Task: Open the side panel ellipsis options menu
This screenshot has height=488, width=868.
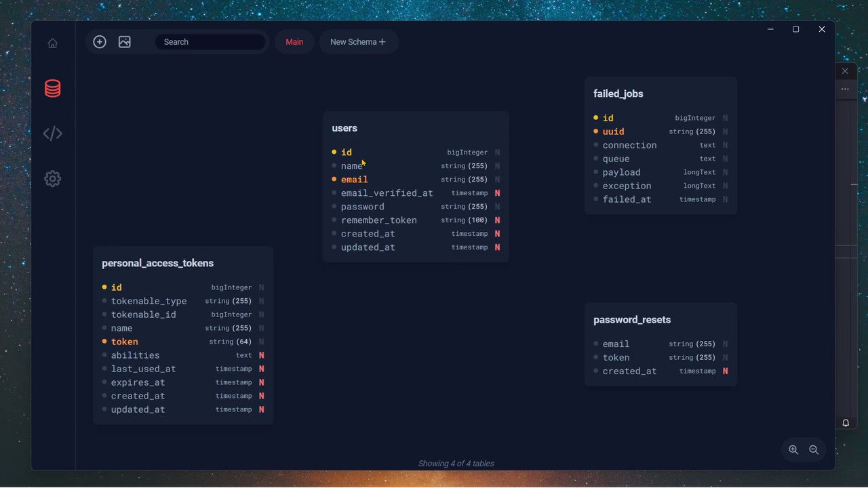Action: pos(845,89)
